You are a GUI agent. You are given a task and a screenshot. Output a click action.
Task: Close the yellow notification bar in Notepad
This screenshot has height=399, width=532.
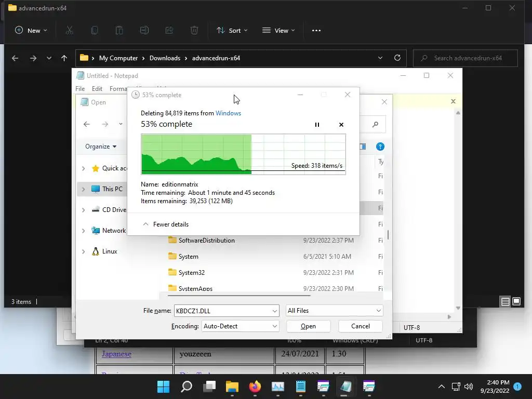pyautogui.click(x=453, y=101)
